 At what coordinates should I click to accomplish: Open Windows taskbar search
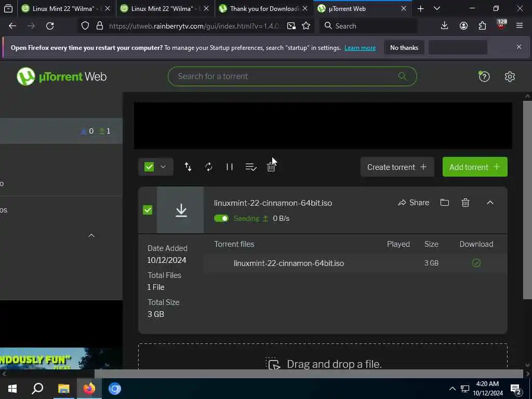(x=37, y=389)
